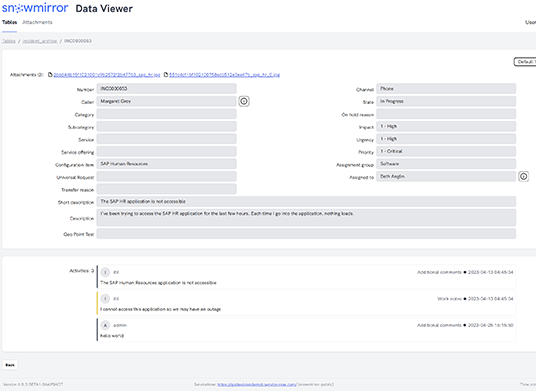Click 'I cannot access this application' work note

tap(161, 309)
